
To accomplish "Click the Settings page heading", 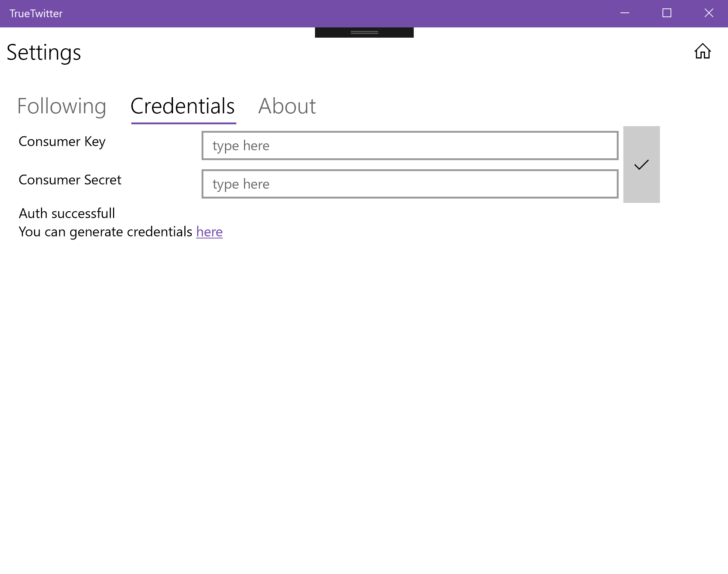I will [44, 53].
